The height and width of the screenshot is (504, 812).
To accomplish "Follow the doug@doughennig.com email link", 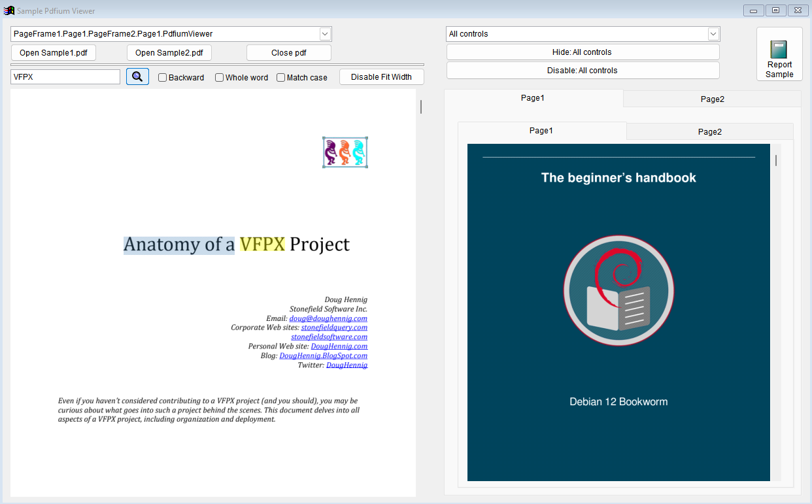I will pos(328,318).
